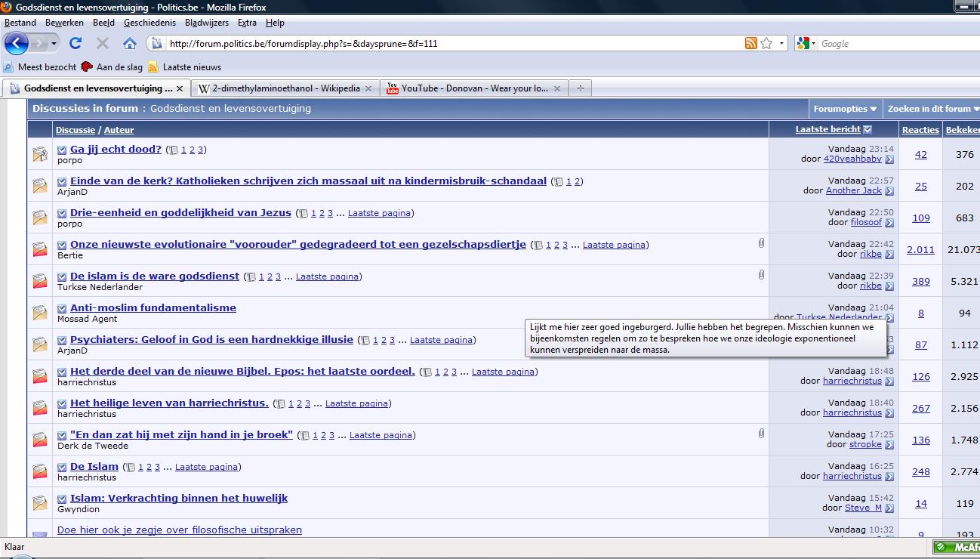The width and height of the screenshot is (980, 559).
Task: Open the search engine selector next to Google
Action: tap(806, 44)
